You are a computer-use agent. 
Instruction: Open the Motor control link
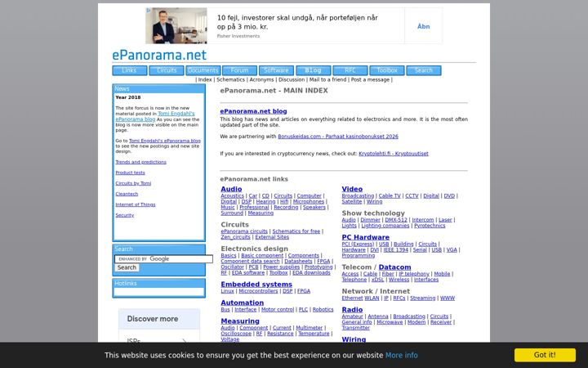[278, 310]
